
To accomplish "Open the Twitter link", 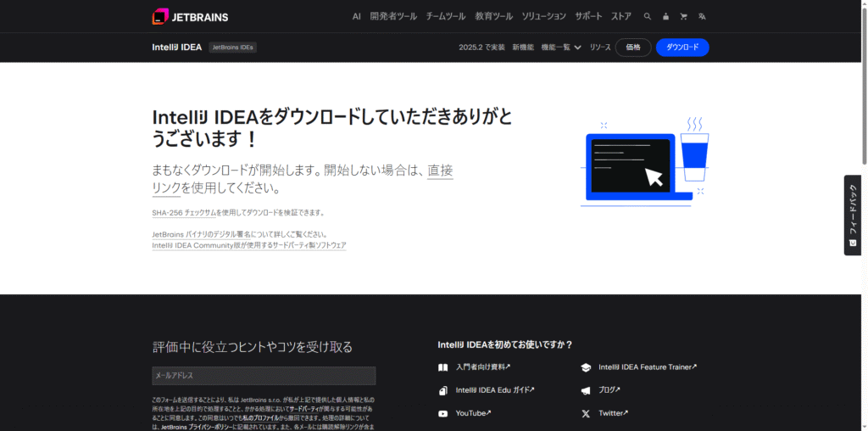I will pyautogui.click(x=614, y=414).
